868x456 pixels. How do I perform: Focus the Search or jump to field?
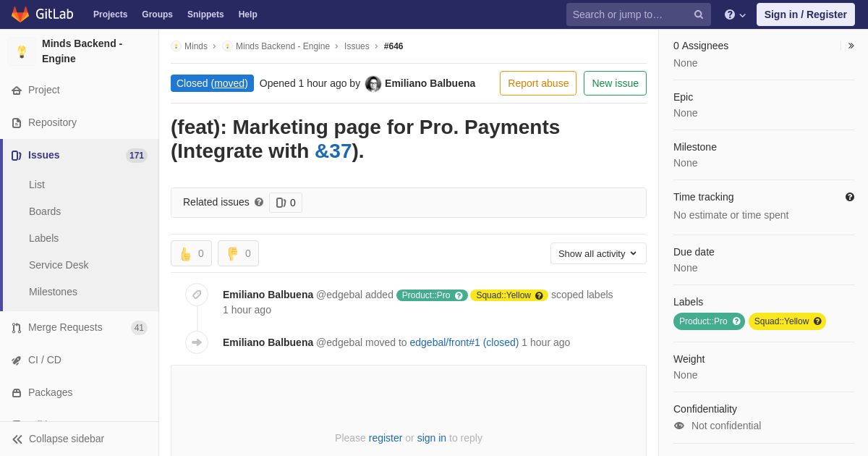[x=639, y=14]
